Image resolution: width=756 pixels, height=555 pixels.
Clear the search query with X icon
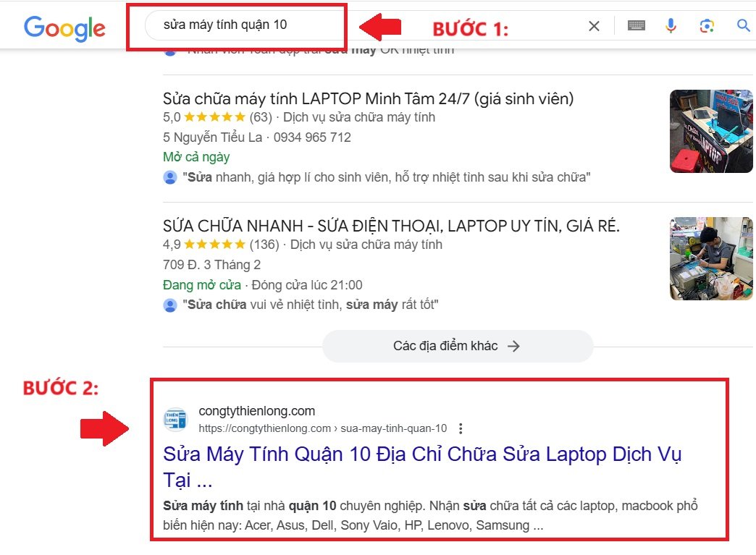tap(594, 26)
